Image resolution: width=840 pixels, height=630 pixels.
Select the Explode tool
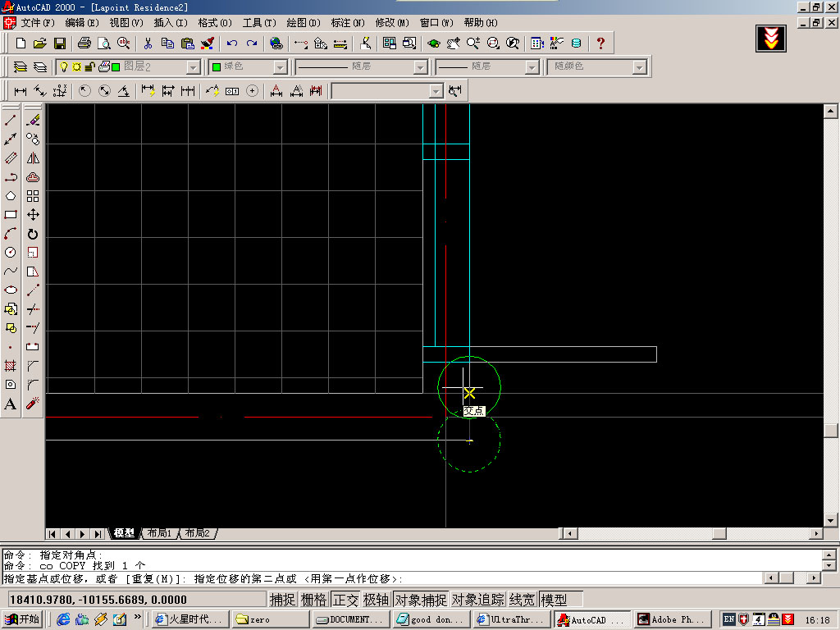point(33,404)
